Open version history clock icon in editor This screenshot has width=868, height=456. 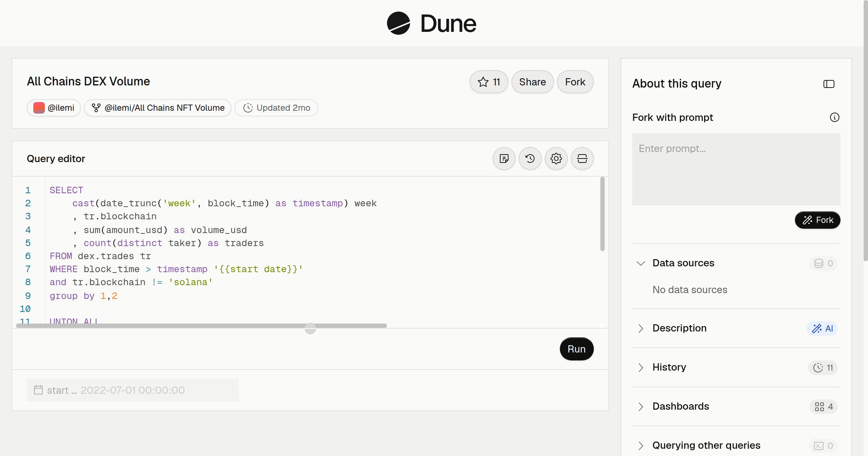click(x=530, y=159)
